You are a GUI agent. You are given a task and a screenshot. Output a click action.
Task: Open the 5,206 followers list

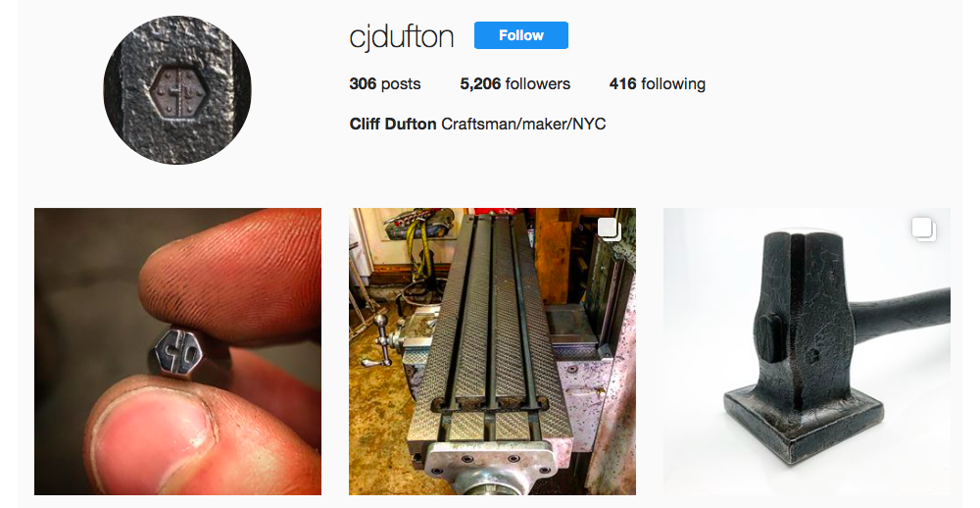point(515,83)
